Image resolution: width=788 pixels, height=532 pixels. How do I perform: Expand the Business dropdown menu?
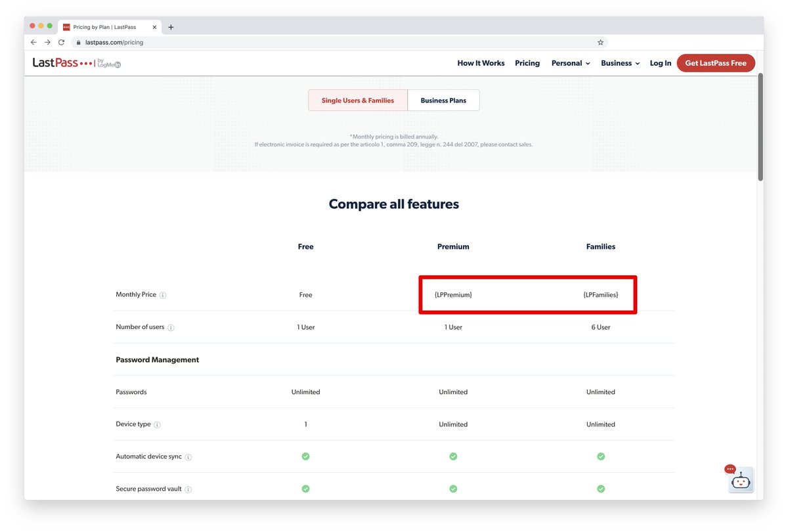[x=620, y=63]
